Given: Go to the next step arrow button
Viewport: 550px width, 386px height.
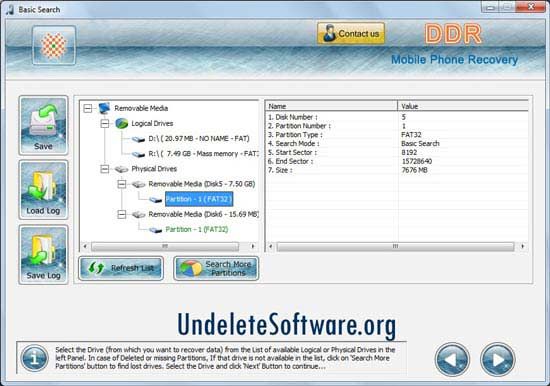Looking at the screenshot, I should coord(497,359).
